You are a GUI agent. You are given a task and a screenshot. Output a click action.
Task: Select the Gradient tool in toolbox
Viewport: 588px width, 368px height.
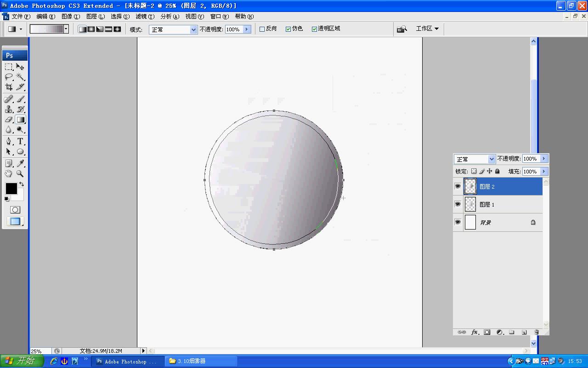coord(20,120)
